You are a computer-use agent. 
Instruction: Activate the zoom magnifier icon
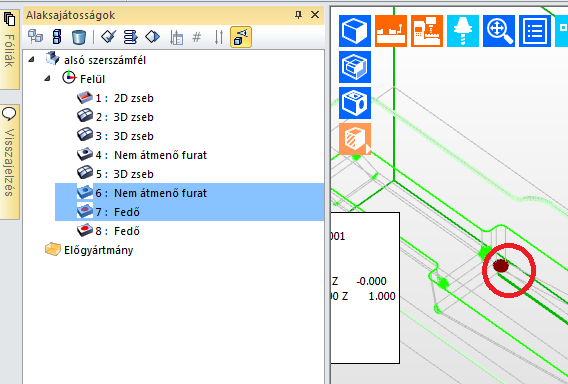[x=499, y=31]
